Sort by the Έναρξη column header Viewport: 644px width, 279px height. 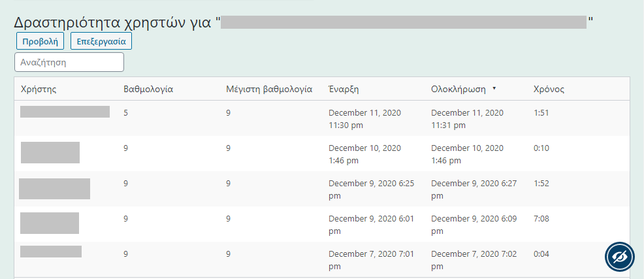(344, 89)
